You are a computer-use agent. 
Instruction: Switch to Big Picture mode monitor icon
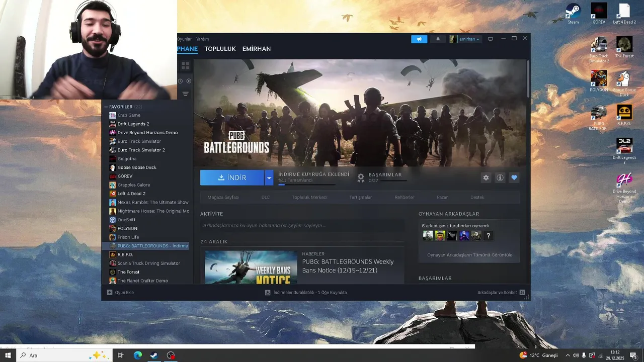click(x=491, y=39)
